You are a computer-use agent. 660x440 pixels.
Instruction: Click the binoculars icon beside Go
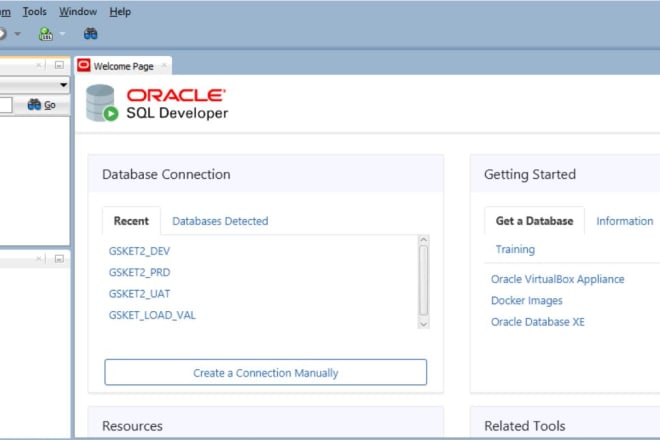coord(34,104)
